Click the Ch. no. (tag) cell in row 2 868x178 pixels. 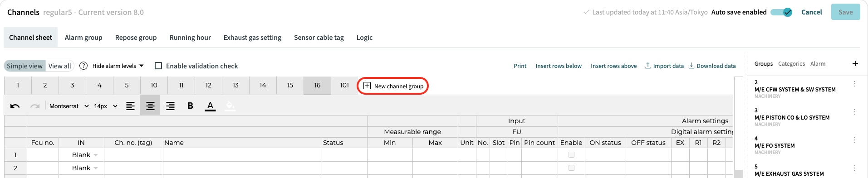click(133, 168)
